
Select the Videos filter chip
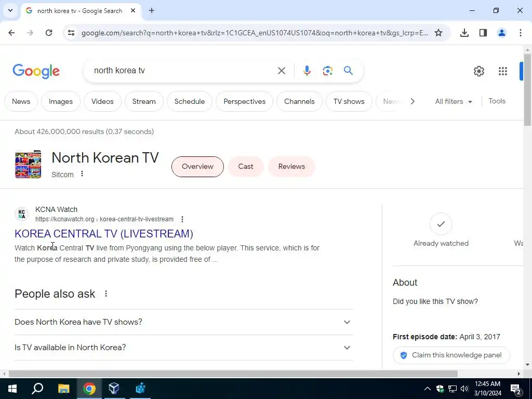(102, 101)
